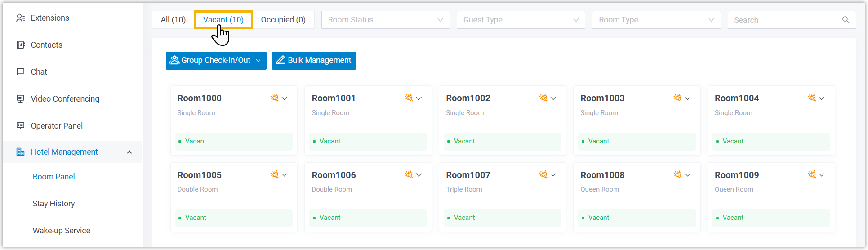Viewport: 868px width, 250px height.
Task: Click the housekeeping icon on Room1003
Action: (677, 98)
